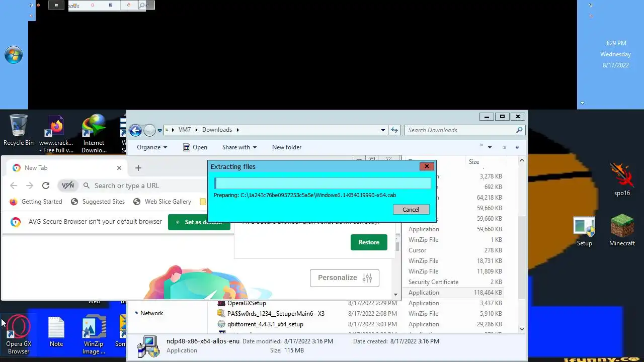Close the New Tab browser tab

119,168
